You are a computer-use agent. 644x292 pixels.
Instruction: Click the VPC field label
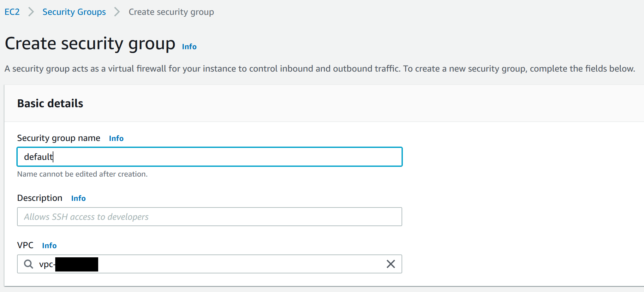(x=25, y=245)
